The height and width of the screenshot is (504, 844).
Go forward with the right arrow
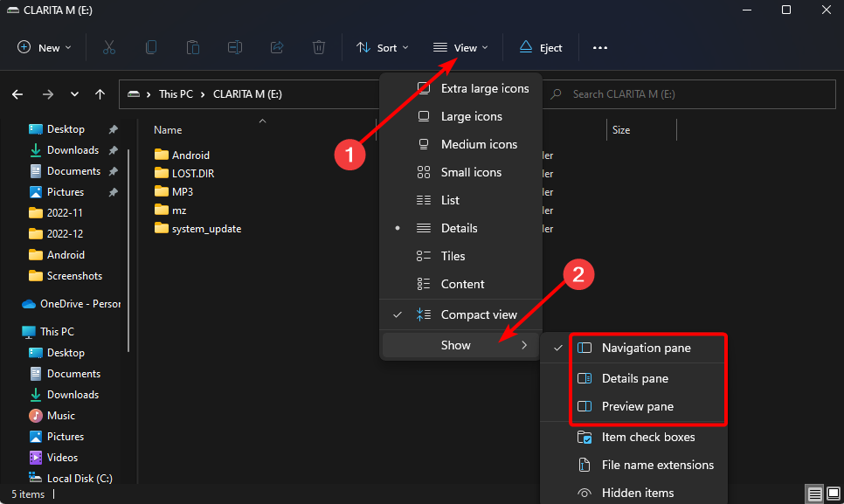coord(48,94)
